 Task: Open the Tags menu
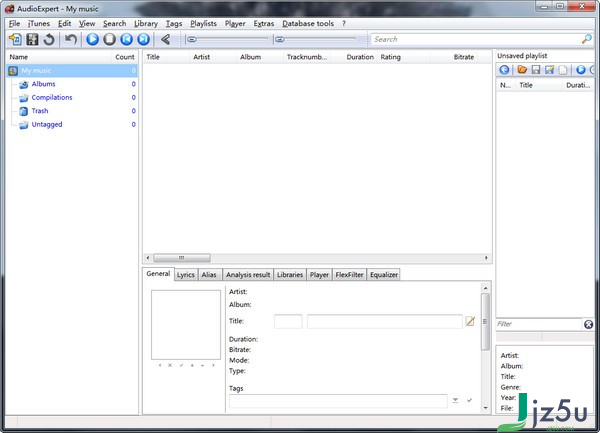click(x=174, y=24)
